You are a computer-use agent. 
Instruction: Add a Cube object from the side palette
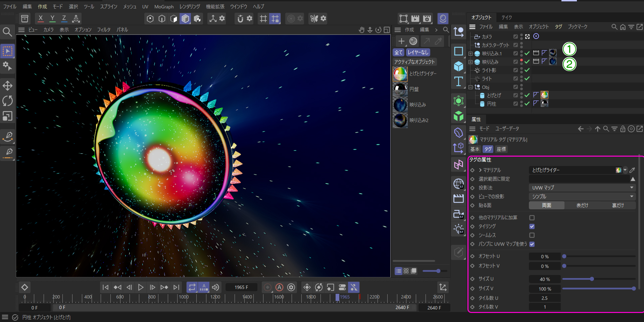click(458, 66)
